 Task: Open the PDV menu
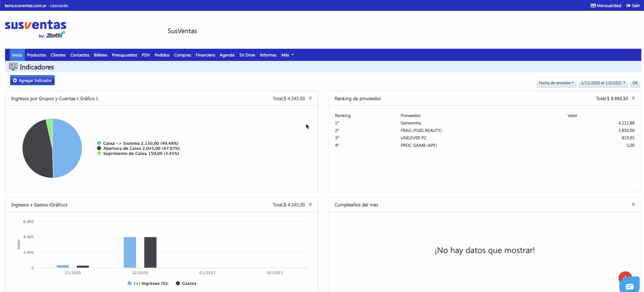point(146,55)
